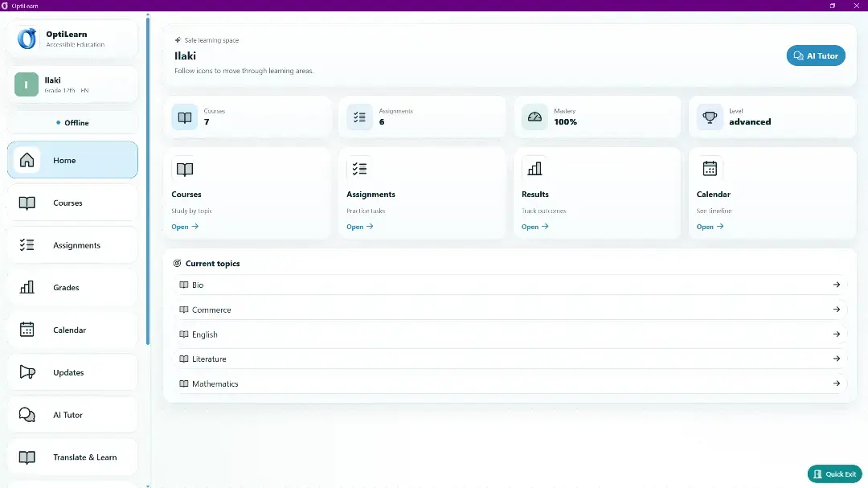Restore the window using the title bar button

tap(832, 6)
